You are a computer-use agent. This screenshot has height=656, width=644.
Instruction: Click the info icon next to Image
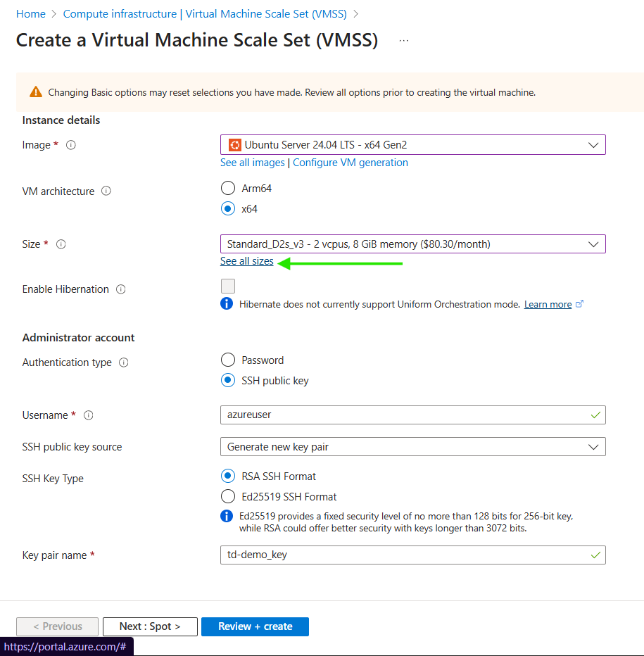[70, 145]
